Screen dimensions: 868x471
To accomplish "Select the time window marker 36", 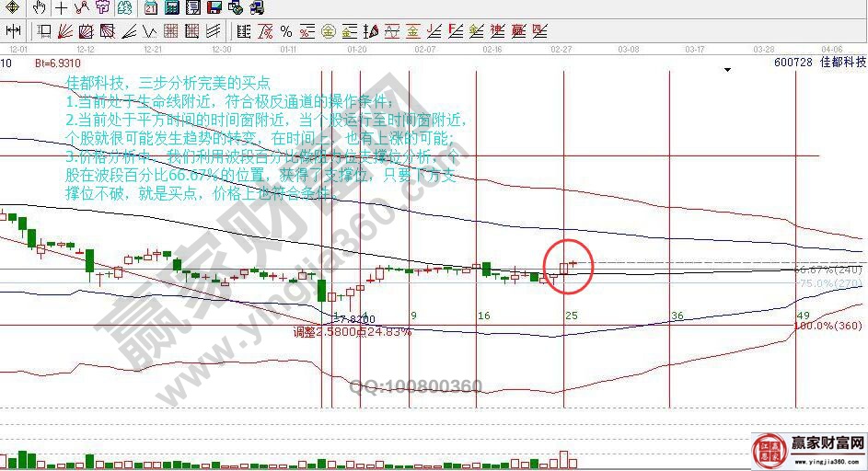I will [x=677, y=316].
